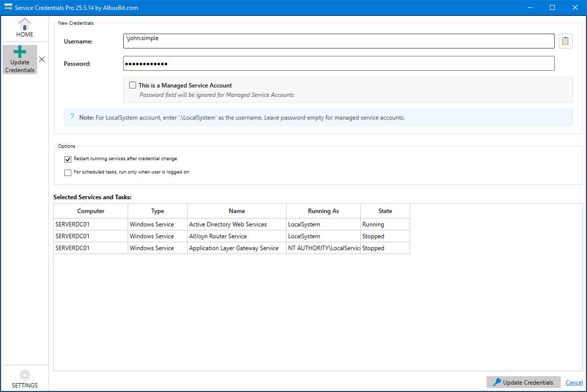Click the help question mark icon
The width and height of the screenshot is (587, 392).
coord(72,117)
